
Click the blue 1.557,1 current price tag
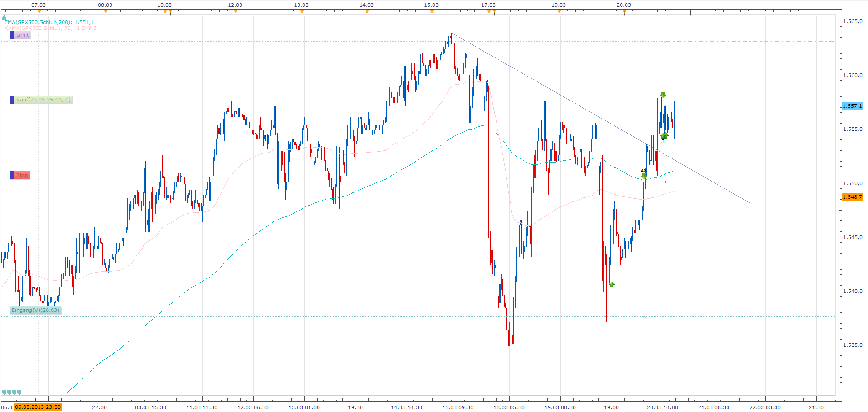[852, 106]
